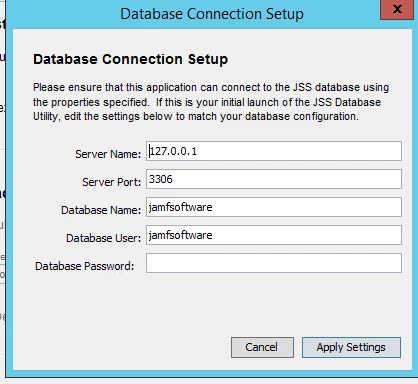The height and width of the screenshot is (384, 418).
Task: Click the instruction paragraph about JSS database
Action: click(211, 102)
